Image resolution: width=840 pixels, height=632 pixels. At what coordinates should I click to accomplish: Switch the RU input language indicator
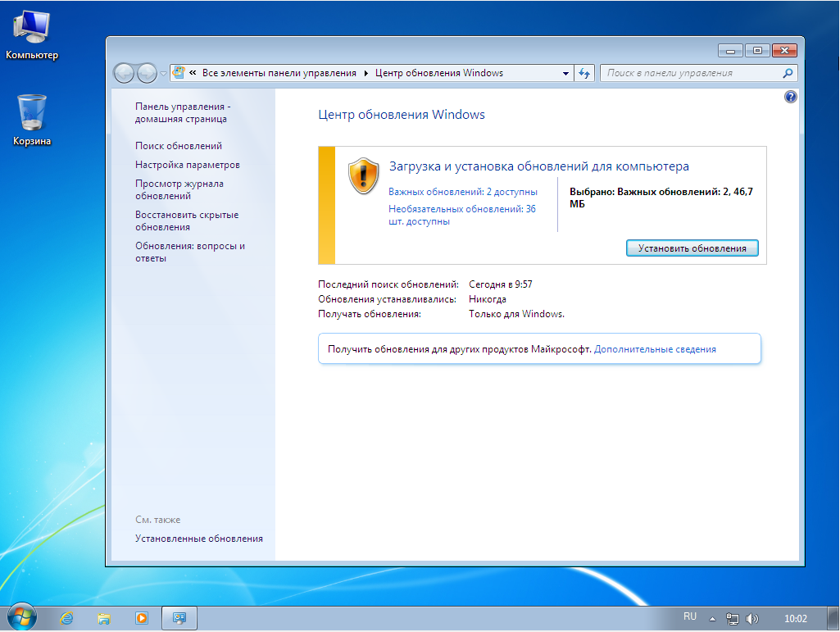coord(689,616)
